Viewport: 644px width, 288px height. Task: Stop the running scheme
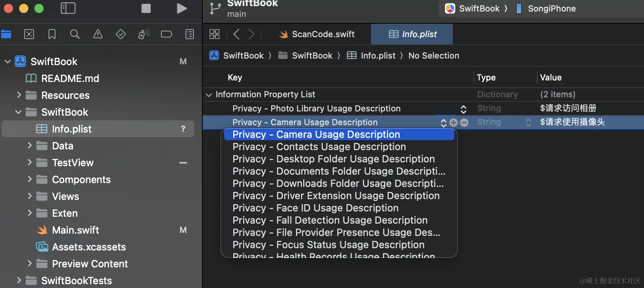pos(146,8)
